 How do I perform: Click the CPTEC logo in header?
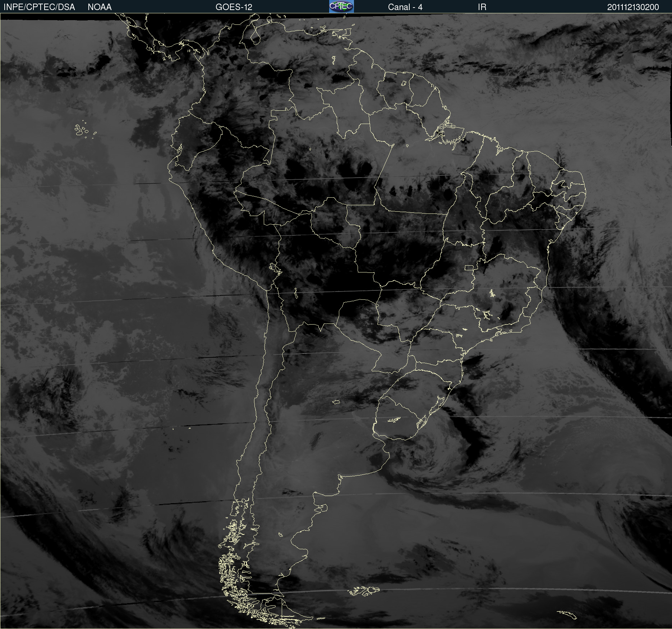(x=341, y=6)
